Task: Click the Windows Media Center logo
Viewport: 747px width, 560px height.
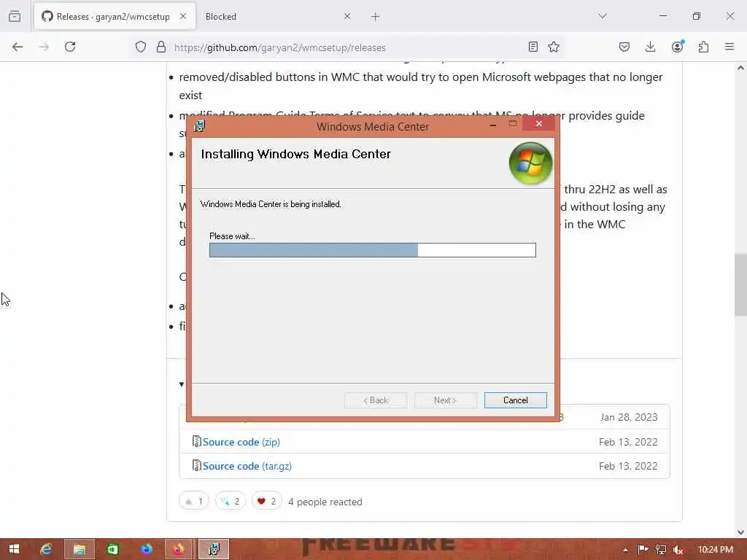Action: 530,163
